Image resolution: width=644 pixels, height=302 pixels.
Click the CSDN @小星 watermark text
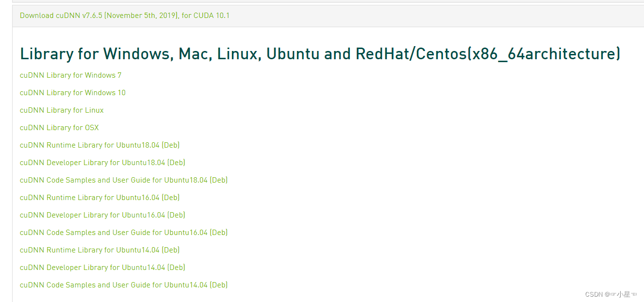click(611, 294)
